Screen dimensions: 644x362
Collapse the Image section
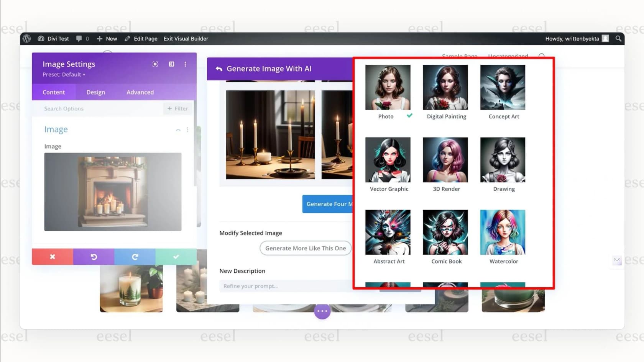tap(178, 130)
